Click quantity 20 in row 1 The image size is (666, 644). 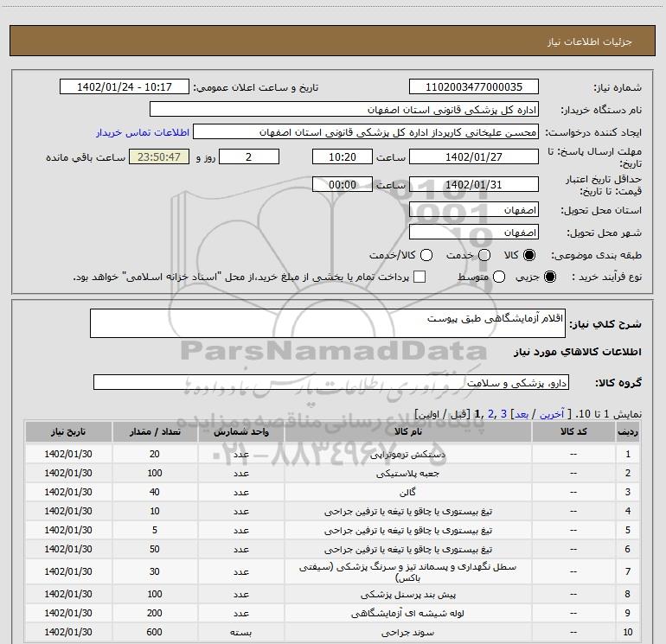coord(155,454)
